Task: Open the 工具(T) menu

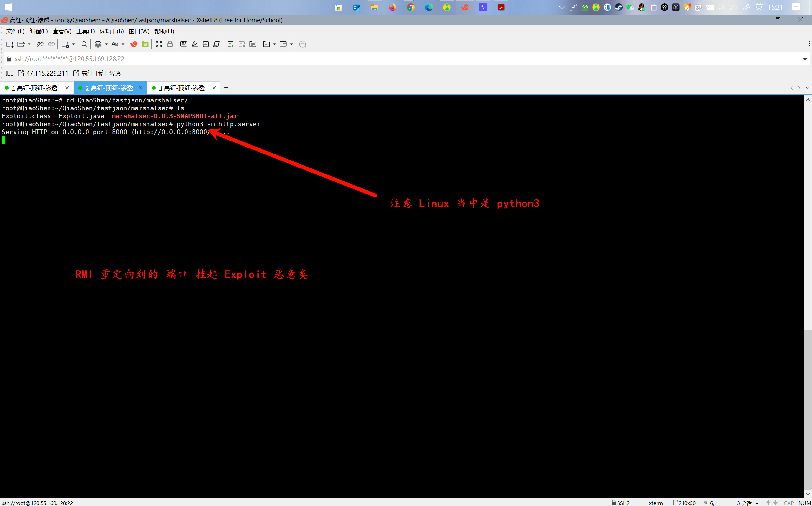Action: (85, 31)
